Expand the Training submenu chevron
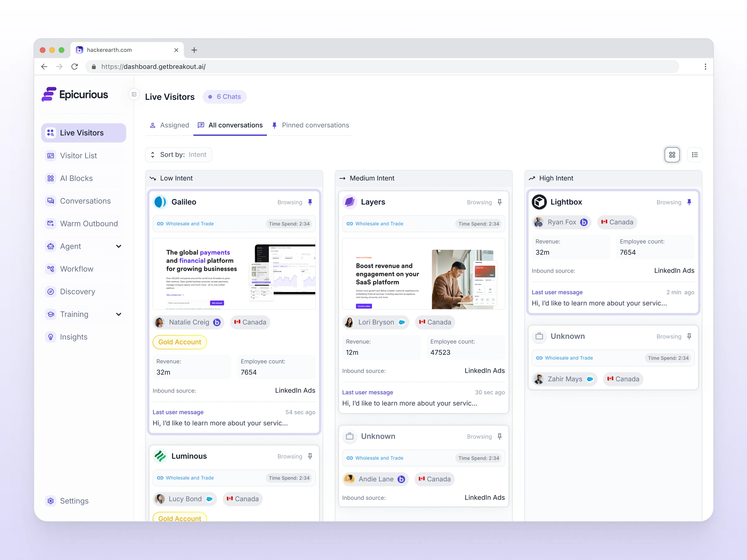Image resolution: width=747 pixels, height=560 pixels. pos(119,314)
